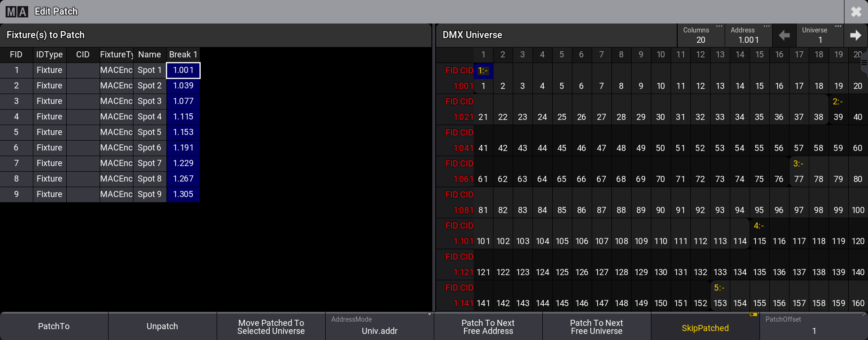Open the Columns setting
Image resolution: width=868 pixels, height=340 pixels.
[700, 35]
